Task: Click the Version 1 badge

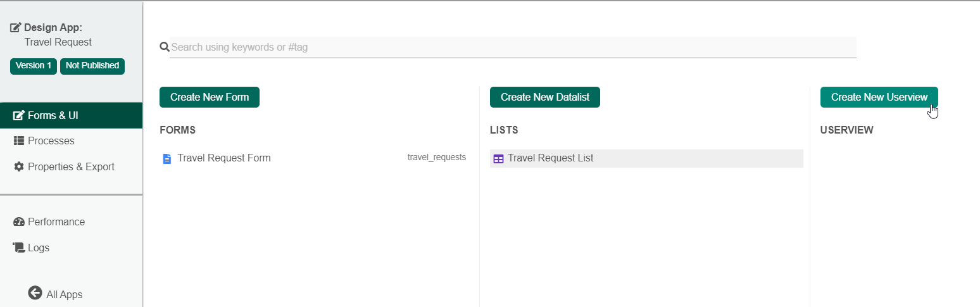Action: (x=34, y=66)
